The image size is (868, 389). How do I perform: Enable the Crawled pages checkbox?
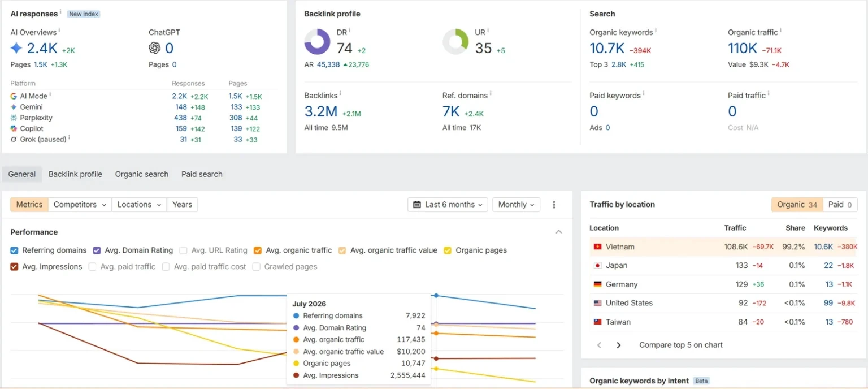click(257, 267)
